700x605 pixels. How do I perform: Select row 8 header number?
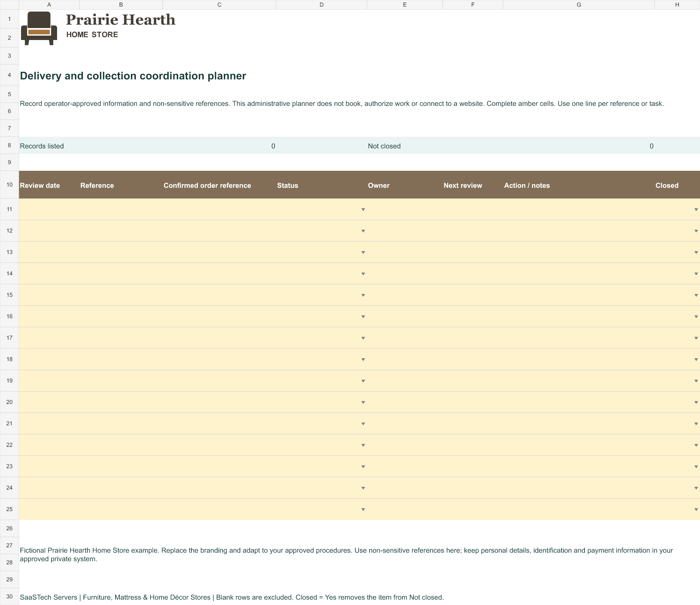tap(9, 145)
